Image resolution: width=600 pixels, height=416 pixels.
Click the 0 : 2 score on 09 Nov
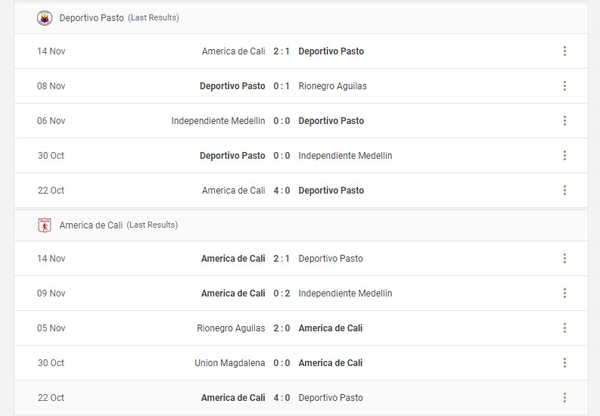pos(282,293)
